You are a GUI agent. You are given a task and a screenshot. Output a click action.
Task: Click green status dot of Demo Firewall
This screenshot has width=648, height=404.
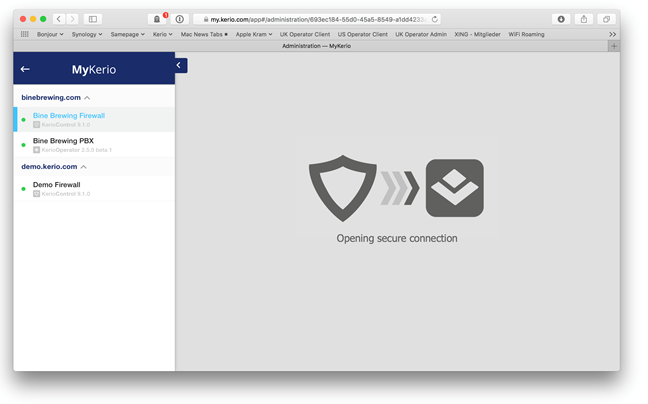click(24, 189)
